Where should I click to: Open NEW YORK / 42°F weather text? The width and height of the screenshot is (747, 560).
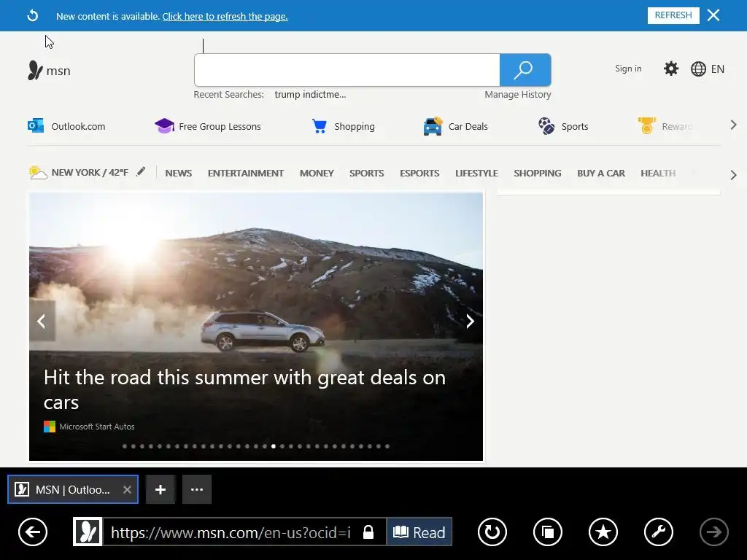click(90, 172)
